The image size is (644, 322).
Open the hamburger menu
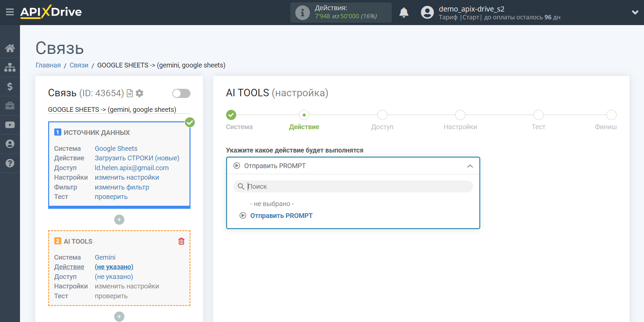point(10,12)
